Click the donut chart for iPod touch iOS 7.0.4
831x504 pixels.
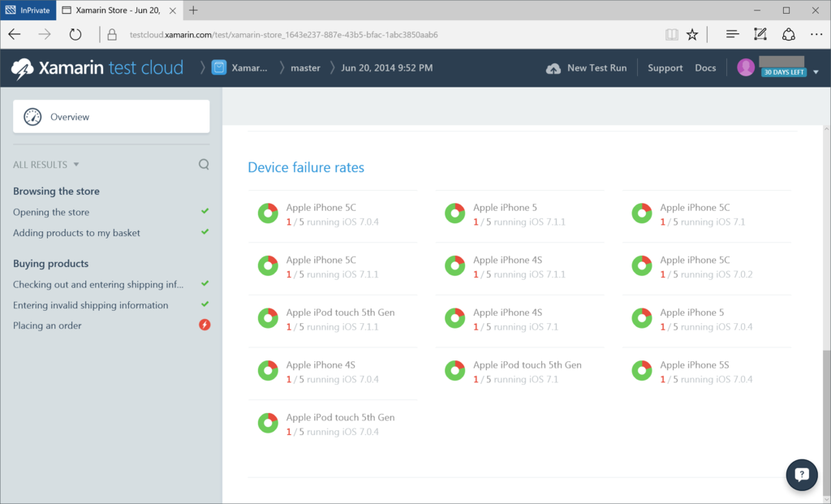[268, 424]
